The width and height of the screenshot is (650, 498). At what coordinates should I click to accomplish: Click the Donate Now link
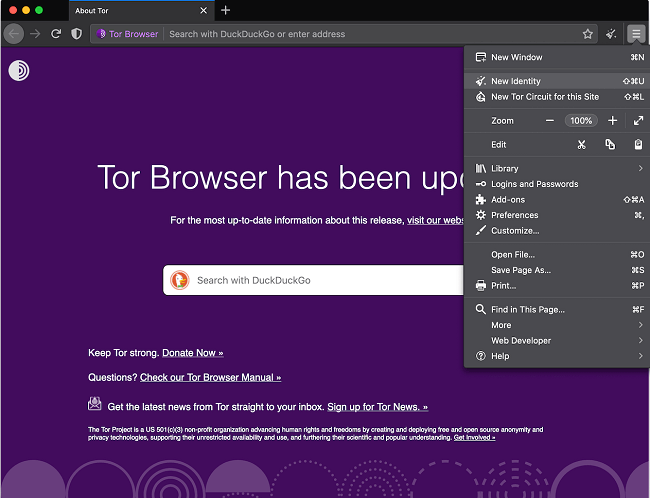[x=193, y=353]
